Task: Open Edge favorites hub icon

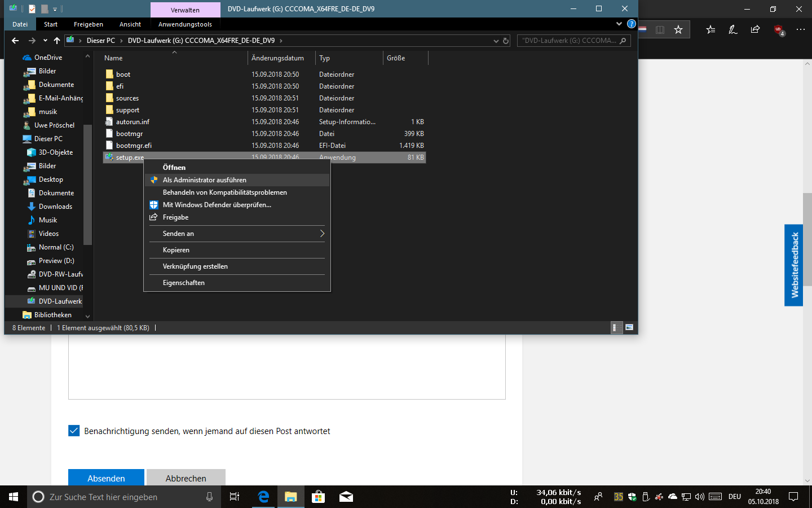Action: [x=710, y=29]
